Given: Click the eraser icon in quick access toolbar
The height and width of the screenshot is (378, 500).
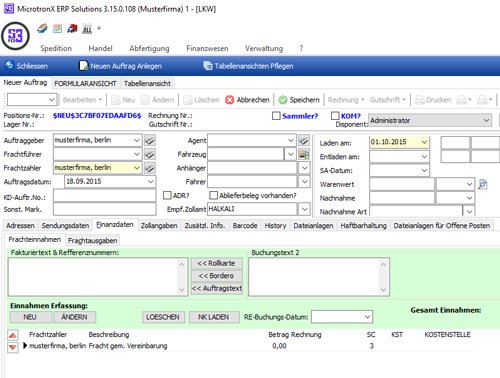Looking at the screenshot, I should point(42,28).
